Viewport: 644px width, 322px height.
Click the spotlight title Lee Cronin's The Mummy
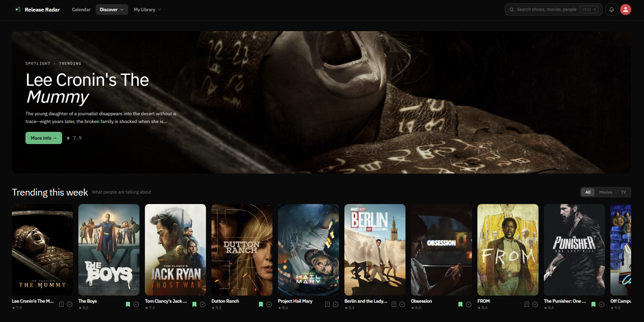click(88, 88)
